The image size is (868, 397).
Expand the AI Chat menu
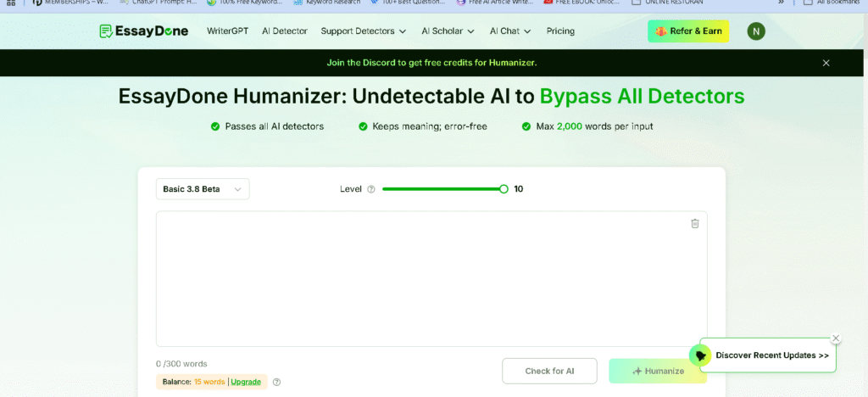(x=510, y=31)
